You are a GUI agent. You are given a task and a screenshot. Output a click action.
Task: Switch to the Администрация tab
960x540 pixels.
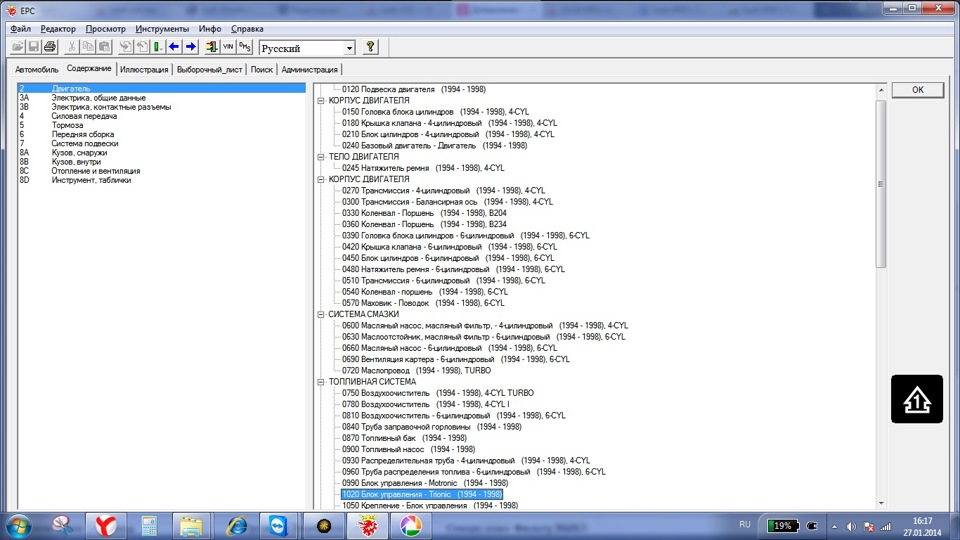(309, 70)
